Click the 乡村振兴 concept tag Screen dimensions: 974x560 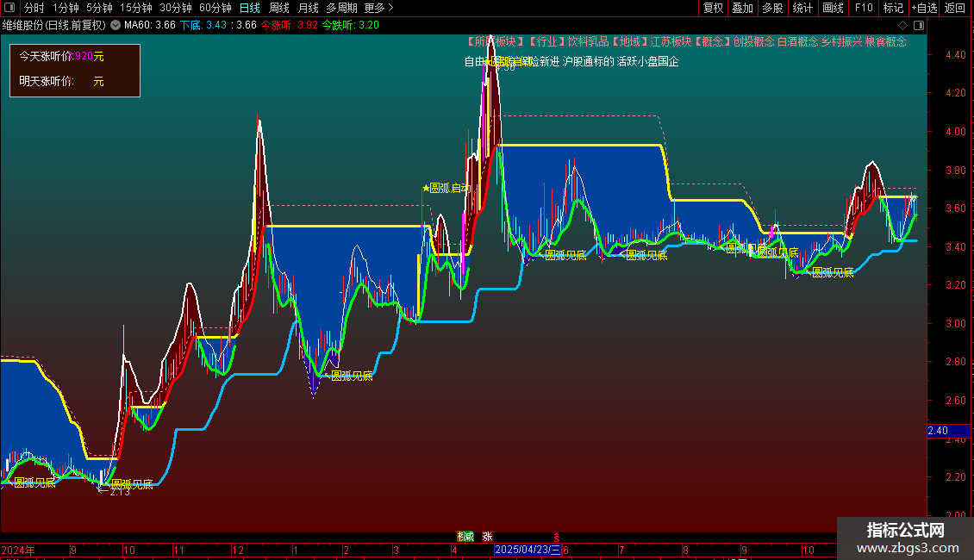[841, 41]
